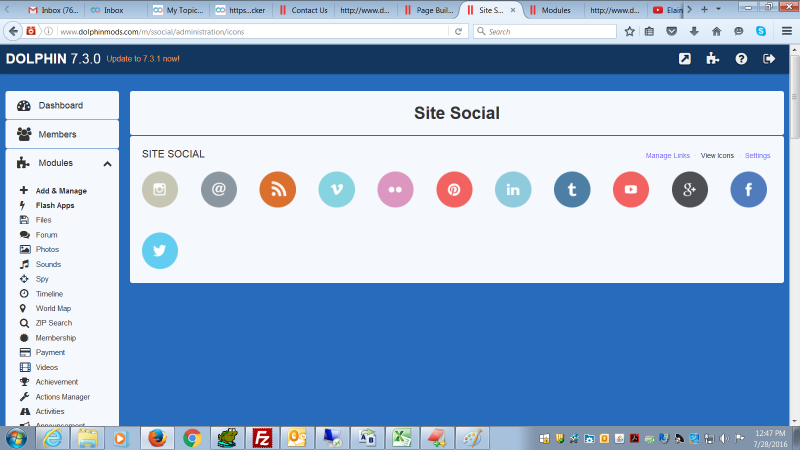Switch to My Topic browser tab
Image resolution: width=800 pixels, height=450 pixels.
(x=179, y=10)
